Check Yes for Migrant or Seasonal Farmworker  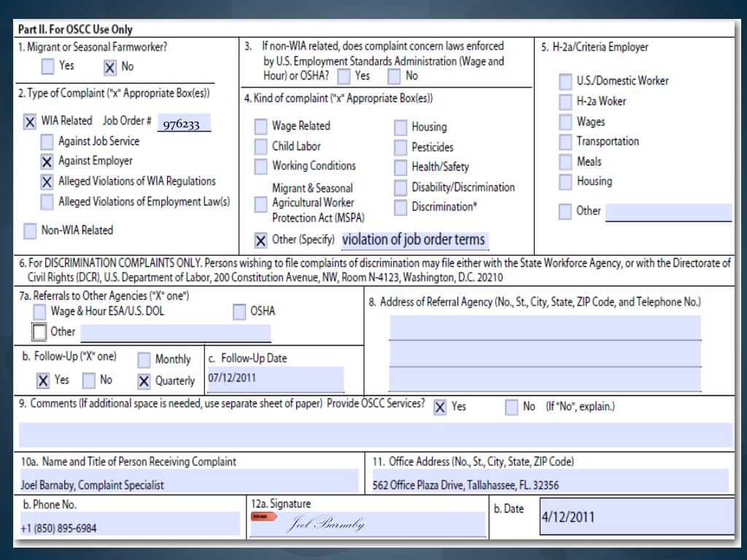coord(47,66)
